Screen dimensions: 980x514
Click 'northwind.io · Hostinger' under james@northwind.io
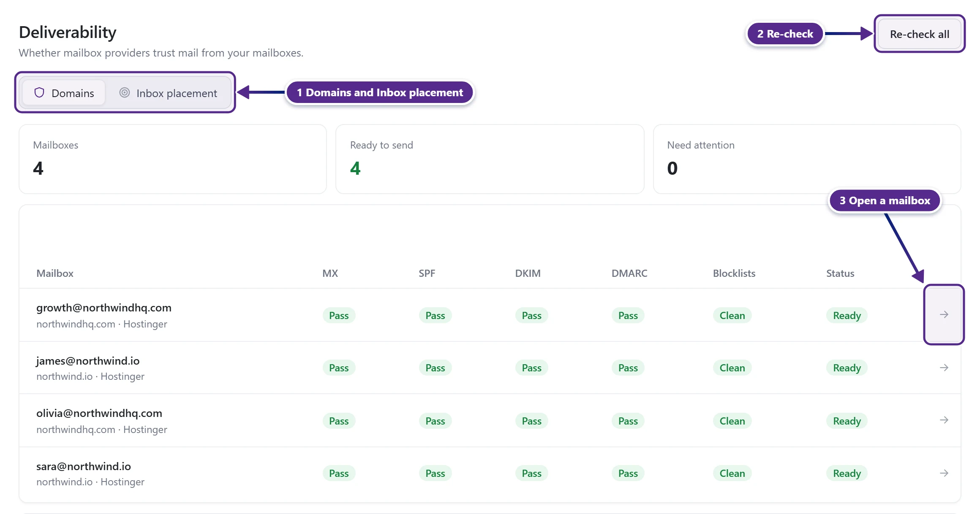(90, 376)
